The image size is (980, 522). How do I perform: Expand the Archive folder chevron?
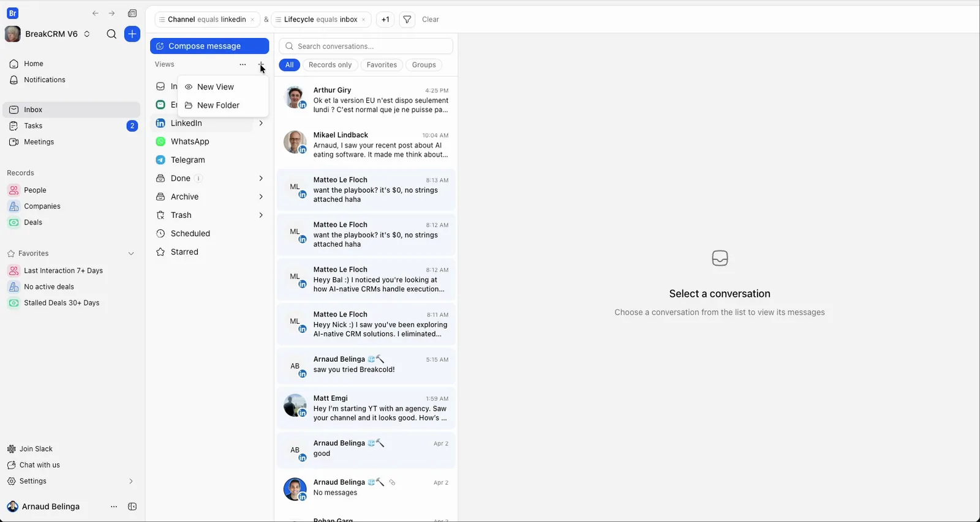(261, 196)
